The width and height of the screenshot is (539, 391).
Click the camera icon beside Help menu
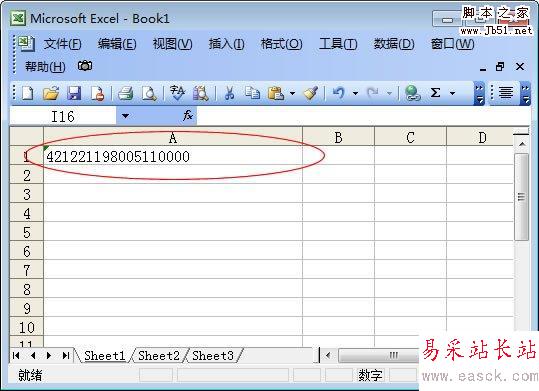(x=85, y=66)
